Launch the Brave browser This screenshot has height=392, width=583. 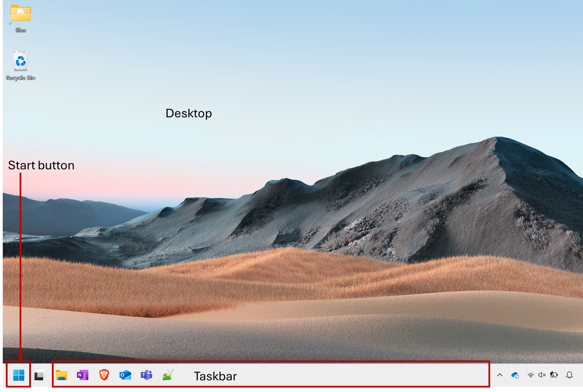click(x=104, y=375)
